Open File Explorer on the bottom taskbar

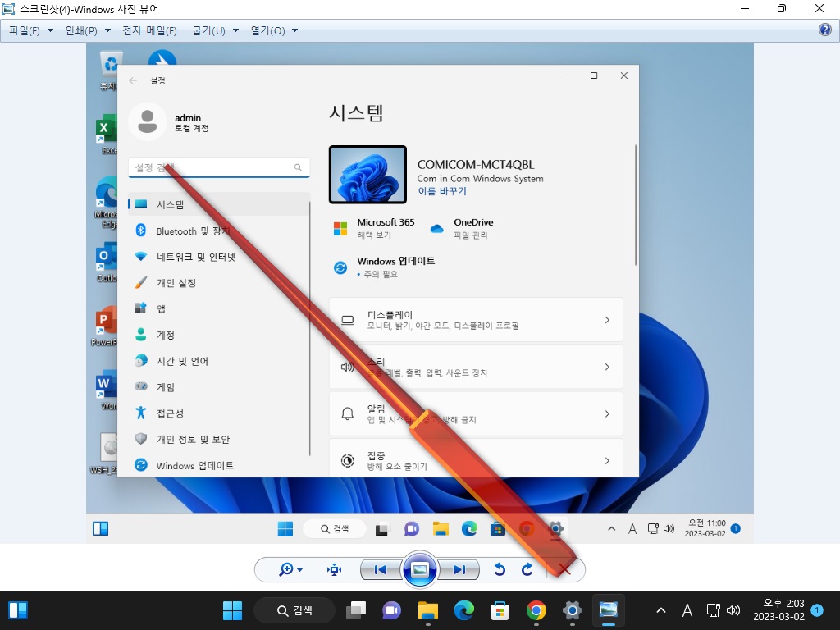pos(428,610)
